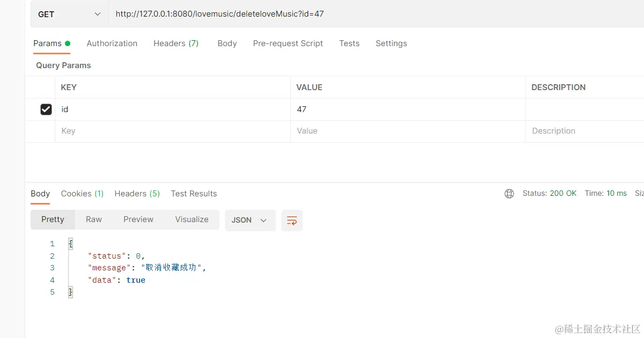Uncheck the id parameter checkbox
The image size is (644, 338).
tap(46, 109)
